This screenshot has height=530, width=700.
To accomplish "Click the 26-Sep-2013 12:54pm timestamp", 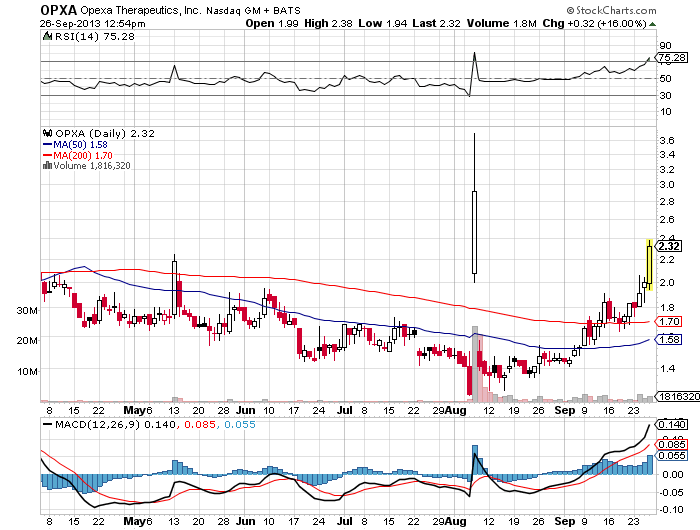I will (x=93, y=24).
